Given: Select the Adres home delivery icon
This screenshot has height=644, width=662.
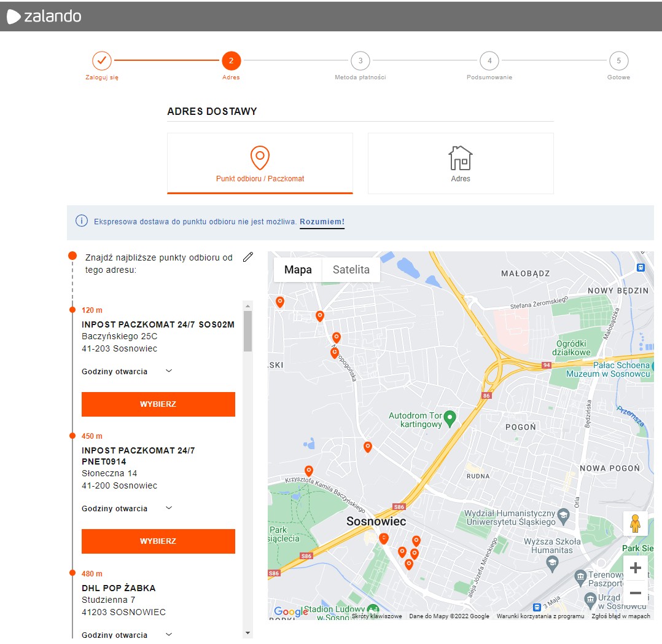Looking at the screenshot, I should pos(460,159).
